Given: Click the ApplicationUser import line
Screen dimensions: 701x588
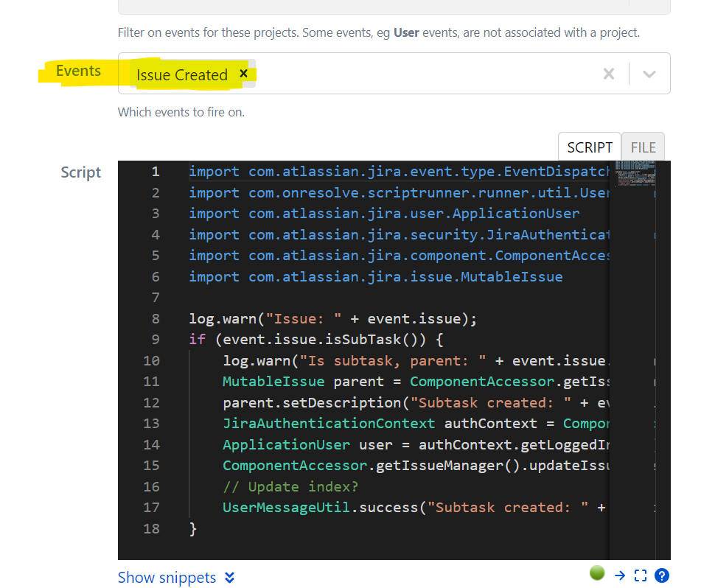Looking at the screenshot, I should coord(384,214).
